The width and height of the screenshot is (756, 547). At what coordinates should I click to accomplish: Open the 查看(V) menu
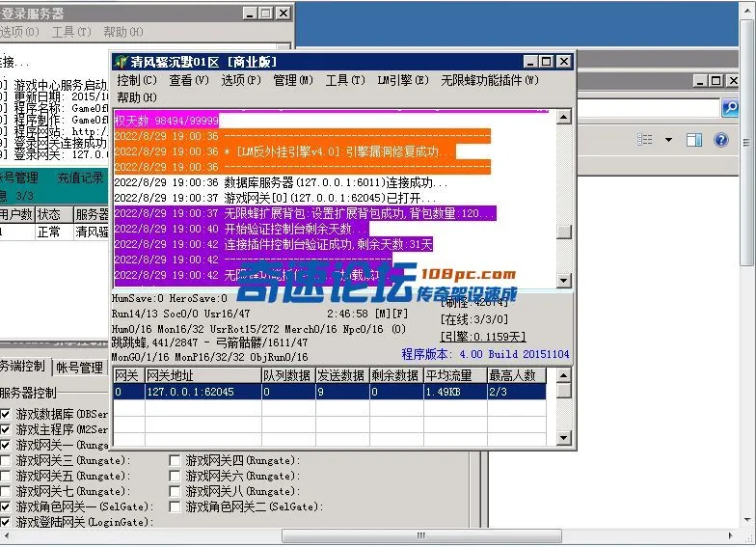click(189, 80)
